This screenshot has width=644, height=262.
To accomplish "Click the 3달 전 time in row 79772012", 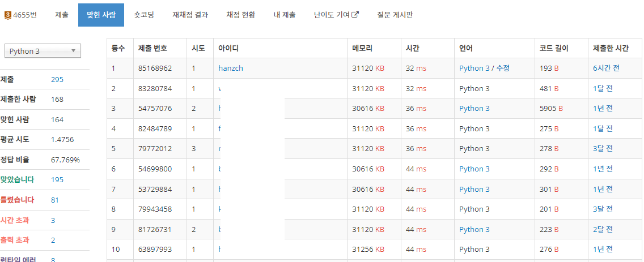I will [603, 149].
